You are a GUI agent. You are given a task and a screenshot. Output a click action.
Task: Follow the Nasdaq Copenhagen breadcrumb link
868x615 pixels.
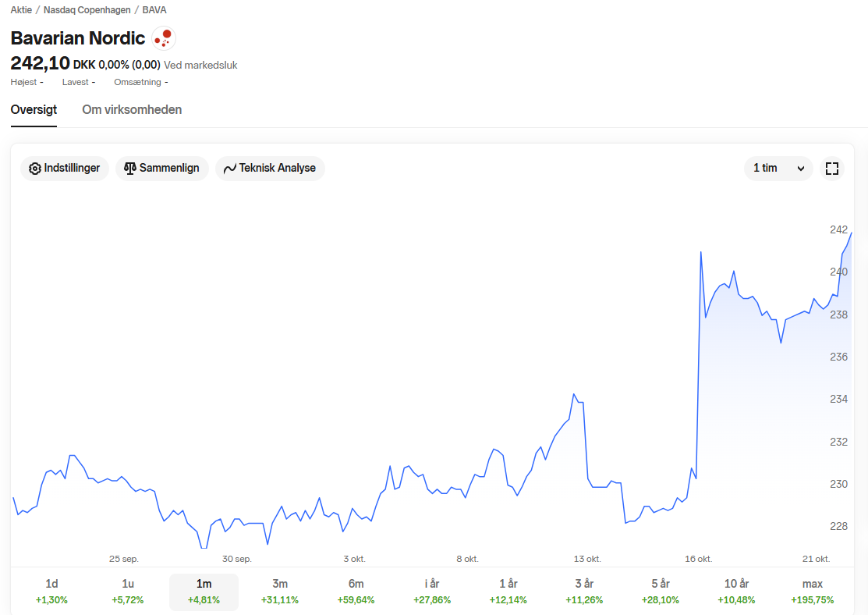87,10
